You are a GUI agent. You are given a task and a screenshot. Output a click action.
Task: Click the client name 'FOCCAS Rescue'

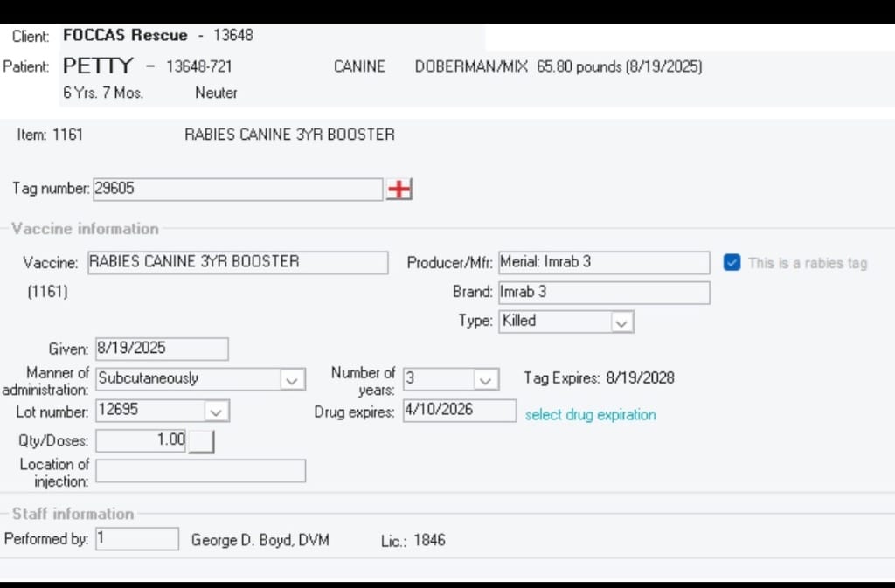point(125,35)
